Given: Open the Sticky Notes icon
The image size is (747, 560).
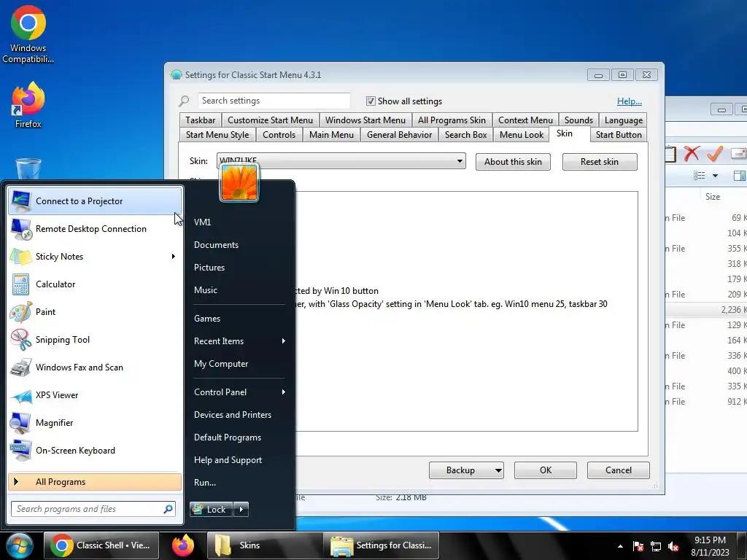Looking at the screenshot, I should tap(21, 257).
